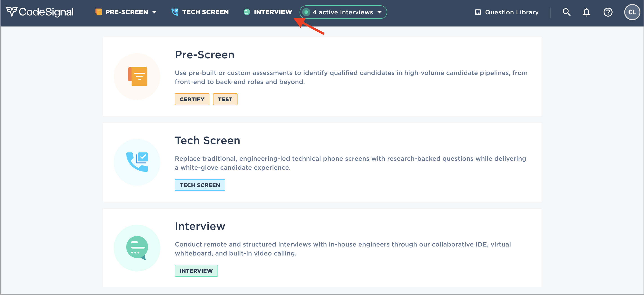This screenshot has height=295, width=644.
Task: Expand the 4 active Interviews dropdown
Action: click(380, 12)
